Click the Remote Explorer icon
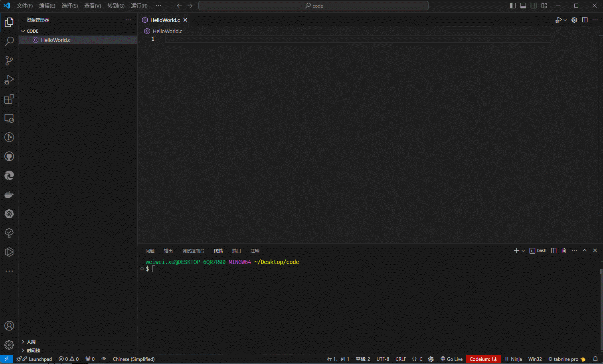The image size is (603, 364). (x=9, y=118)
